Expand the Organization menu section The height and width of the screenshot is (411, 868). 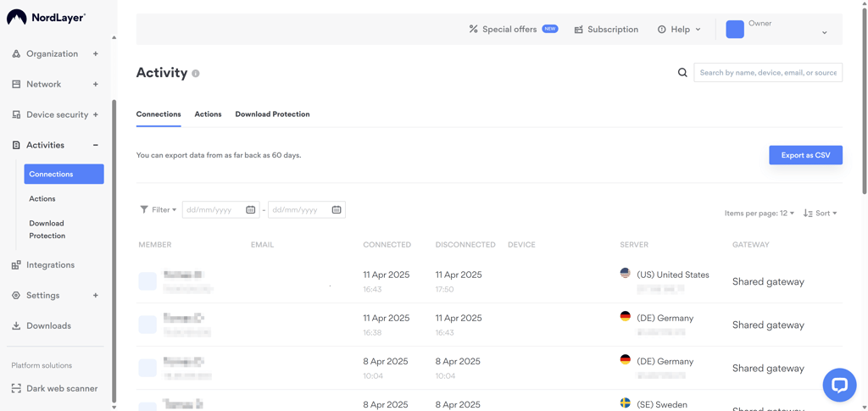(x=95, y=53)
